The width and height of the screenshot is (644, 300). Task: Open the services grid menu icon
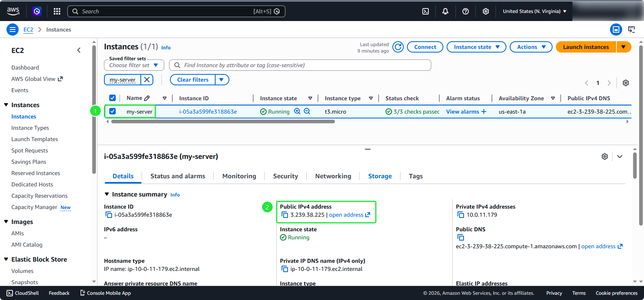[57, 11]
